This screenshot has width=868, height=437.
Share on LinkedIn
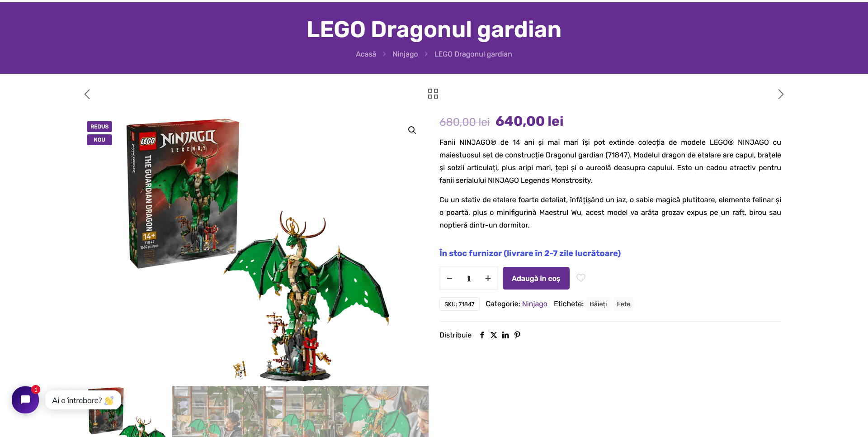click(x=505, y=335)
